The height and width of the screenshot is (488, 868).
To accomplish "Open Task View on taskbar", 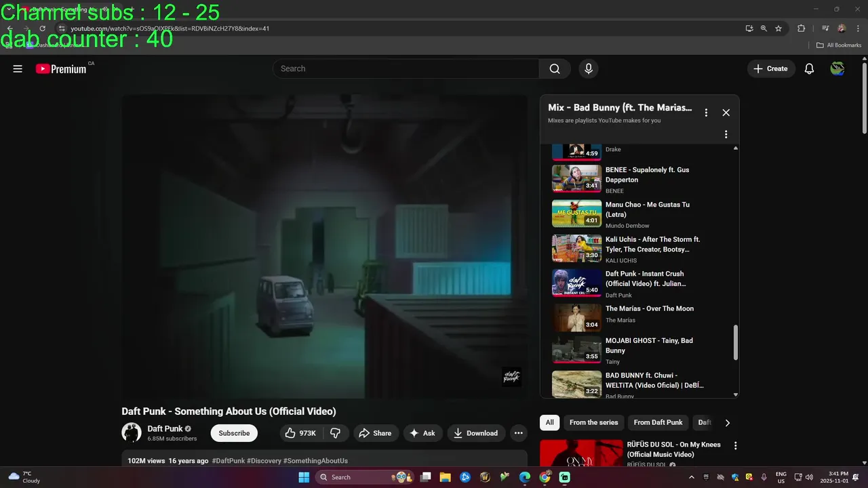I will click(x=425, y=477).
